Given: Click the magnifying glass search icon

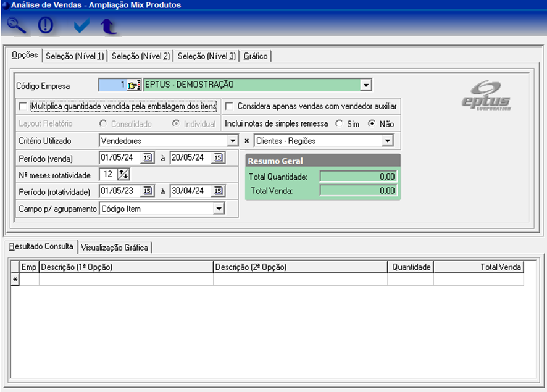Looking at the screenshot, I should [17, 26].
